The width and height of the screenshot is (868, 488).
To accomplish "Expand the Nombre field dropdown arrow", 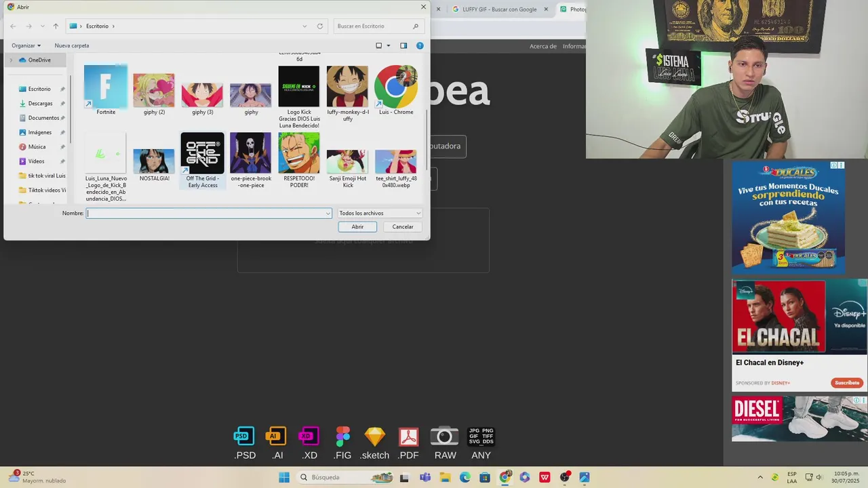I will coord(328,213).
